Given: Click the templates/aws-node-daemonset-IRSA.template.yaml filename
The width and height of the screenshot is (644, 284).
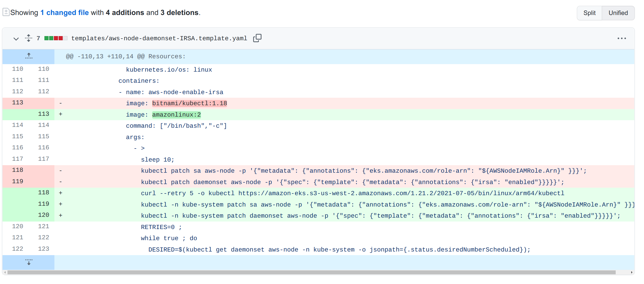Looking at the screenshot, I should [x=159, y=38].
